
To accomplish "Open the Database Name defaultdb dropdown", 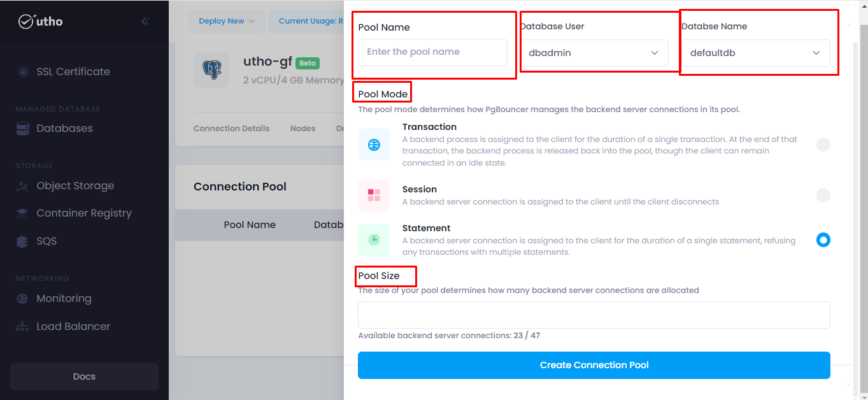I will click(756, 53).
